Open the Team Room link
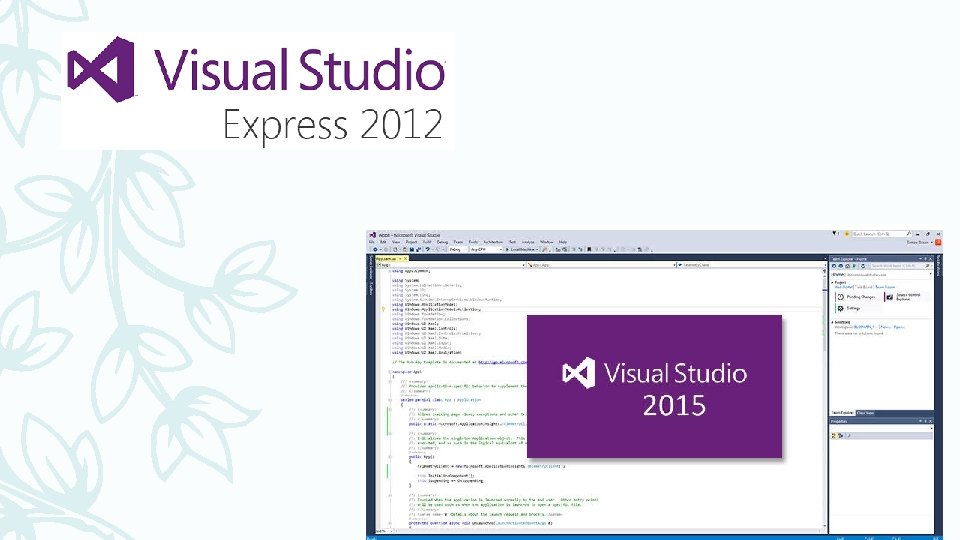960x540 pixels. (885, 287)
